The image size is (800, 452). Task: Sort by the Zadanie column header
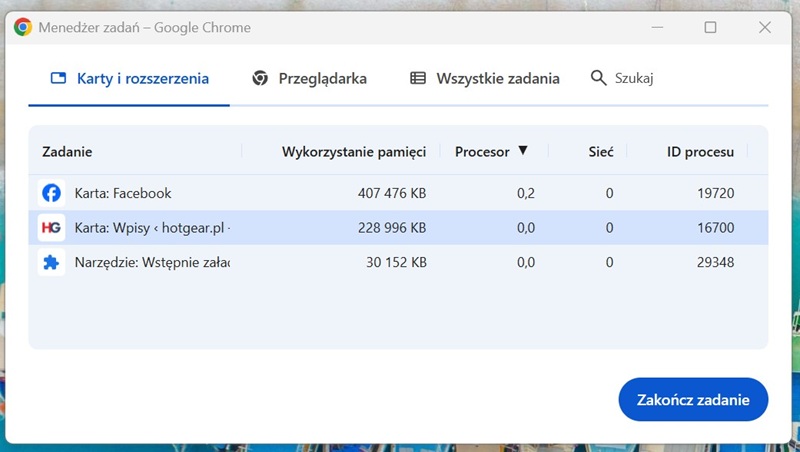[67, 152]
